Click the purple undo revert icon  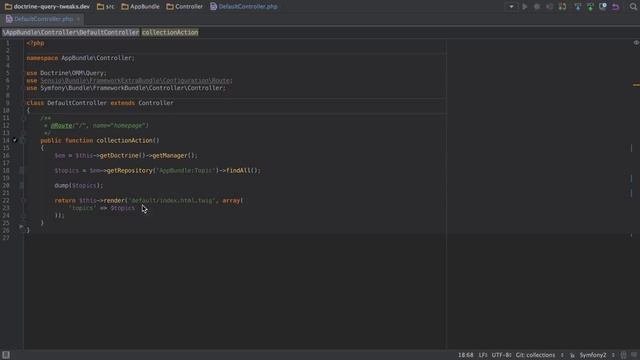point(616,7)
